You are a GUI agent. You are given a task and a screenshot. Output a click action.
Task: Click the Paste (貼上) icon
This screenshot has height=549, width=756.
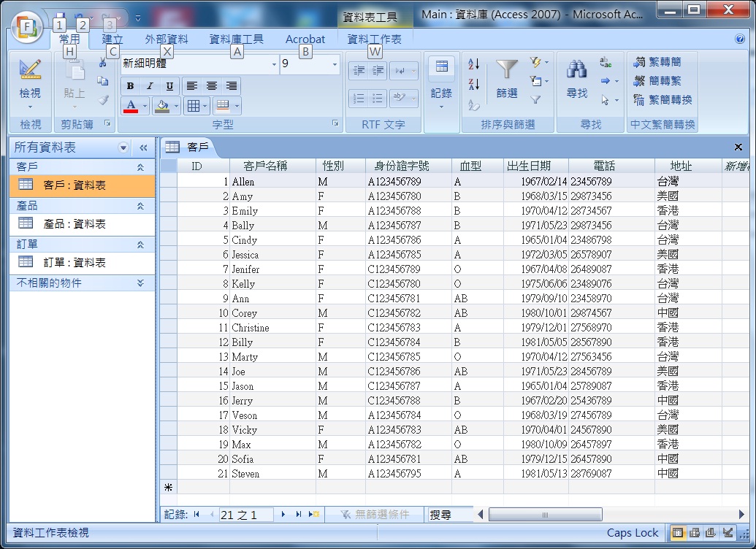point(75,72)
